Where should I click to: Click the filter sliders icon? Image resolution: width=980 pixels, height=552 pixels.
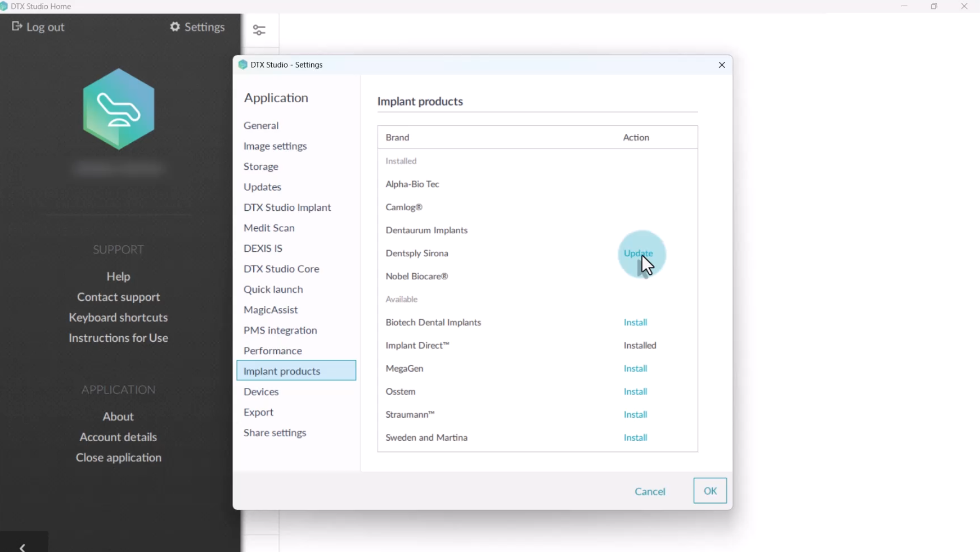[259, 30]
